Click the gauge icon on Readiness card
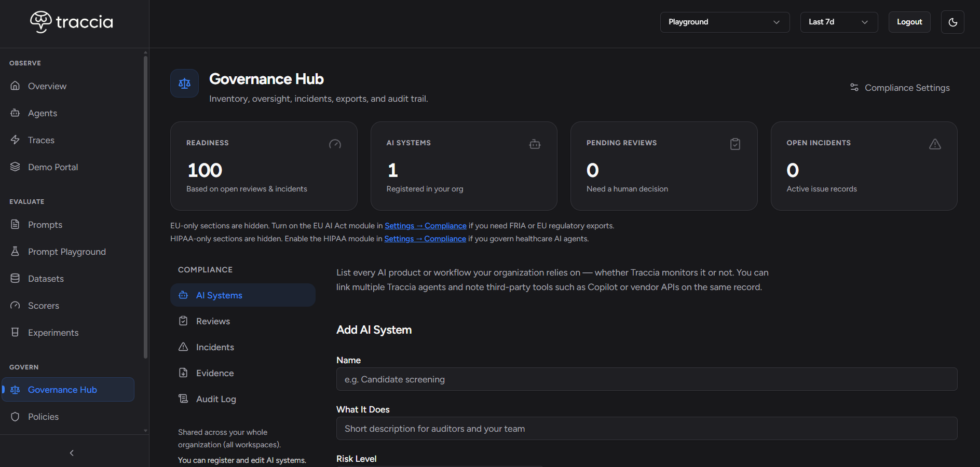The image size is (980, 467). pyautogui.click(x=335, y=144)
